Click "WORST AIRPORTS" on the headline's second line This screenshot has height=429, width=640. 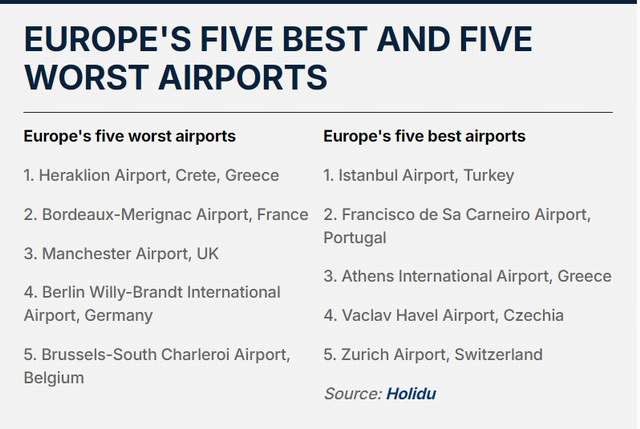(x=176, y=77)
